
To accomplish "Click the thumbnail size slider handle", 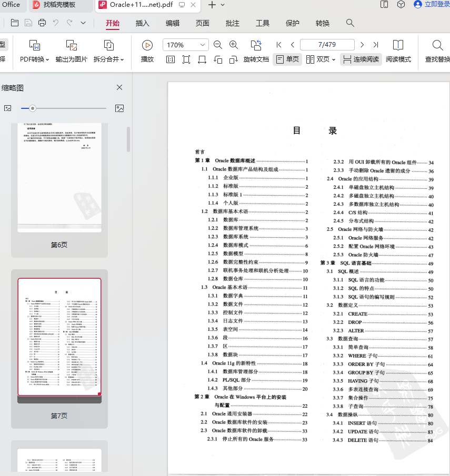I will click(x=33, y=108).
